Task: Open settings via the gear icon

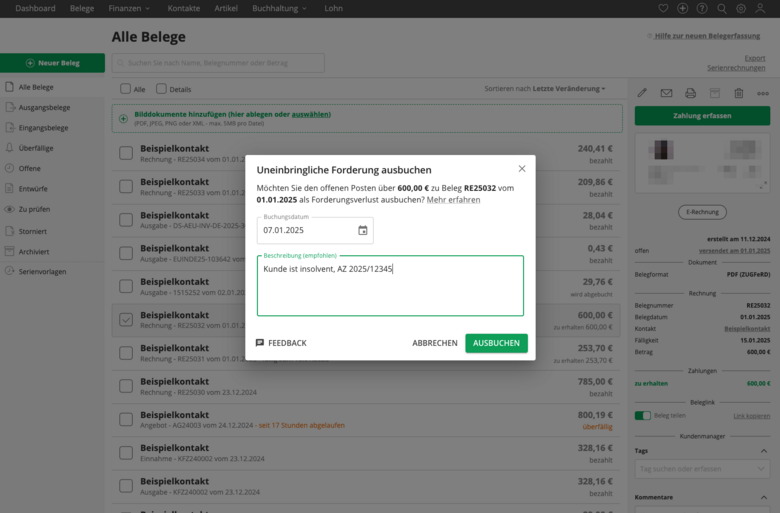Action: pyautogui.click(x=741, y=8)
